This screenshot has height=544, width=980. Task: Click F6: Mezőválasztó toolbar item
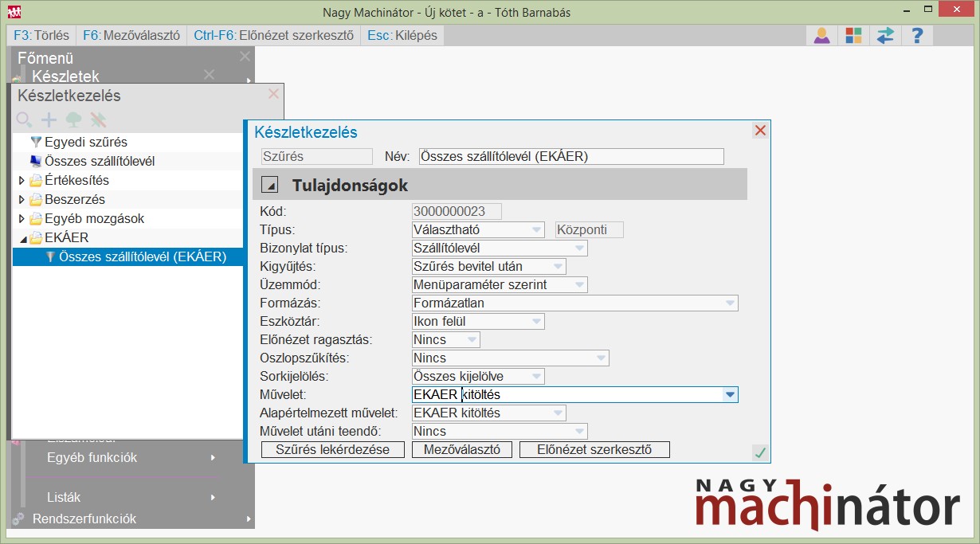[131, 36]
